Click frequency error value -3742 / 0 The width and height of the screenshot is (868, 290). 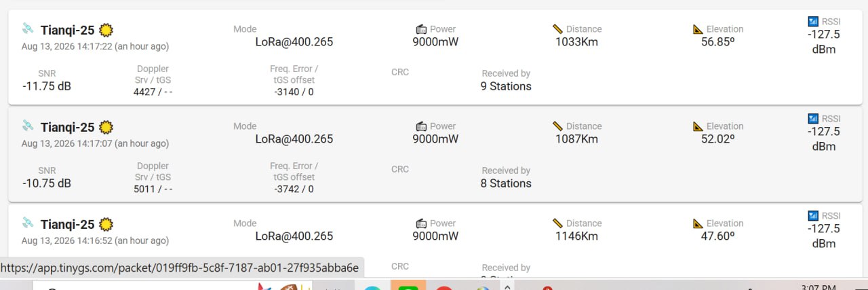(x=294, y=189)
